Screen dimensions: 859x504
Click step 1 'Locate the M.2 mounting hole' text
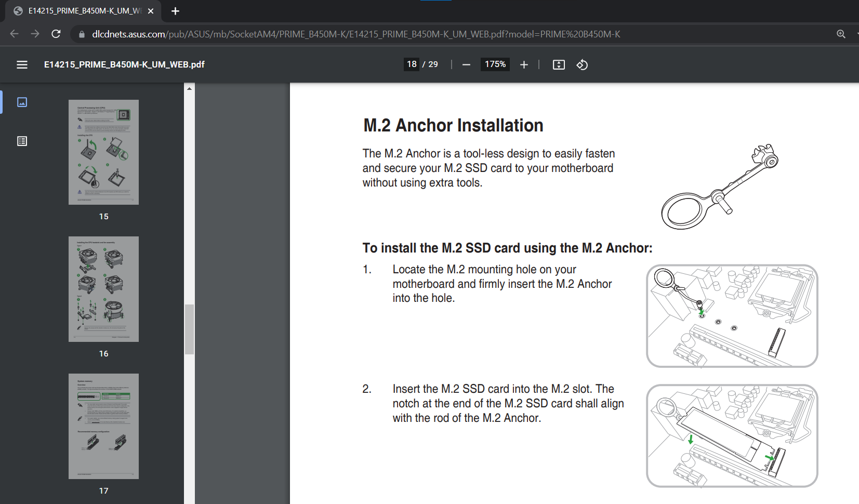[x=502, y=284]
